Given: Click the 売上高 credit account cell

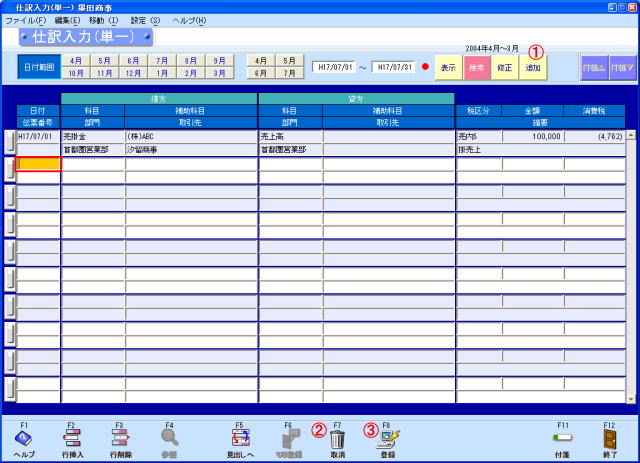Looking at the screenshot, I should (x=291, y=136).
